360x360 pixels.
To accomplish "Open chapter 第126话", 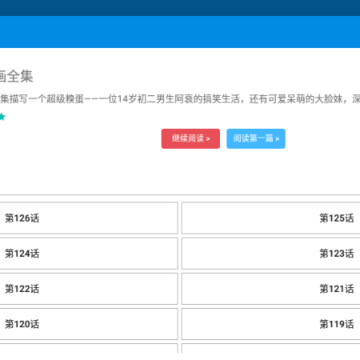I will point(89,218).
